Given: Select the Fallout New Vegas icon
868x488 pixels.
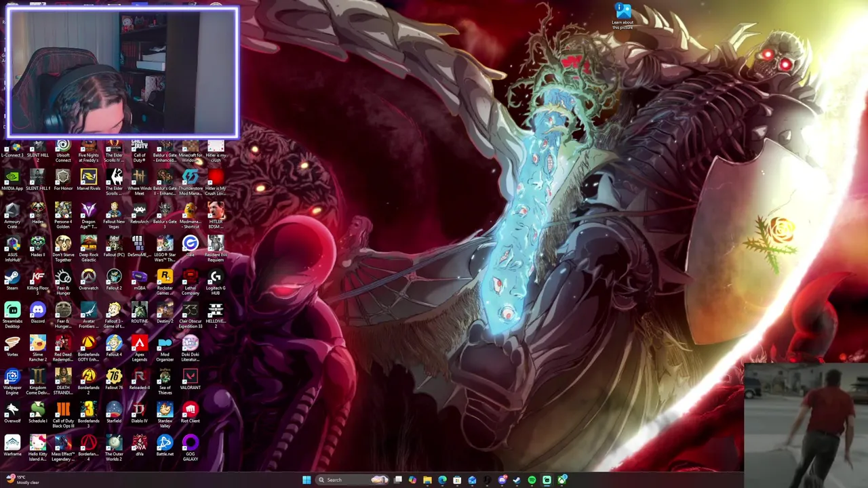Looking at the screenshot, I should coord(114,216).
